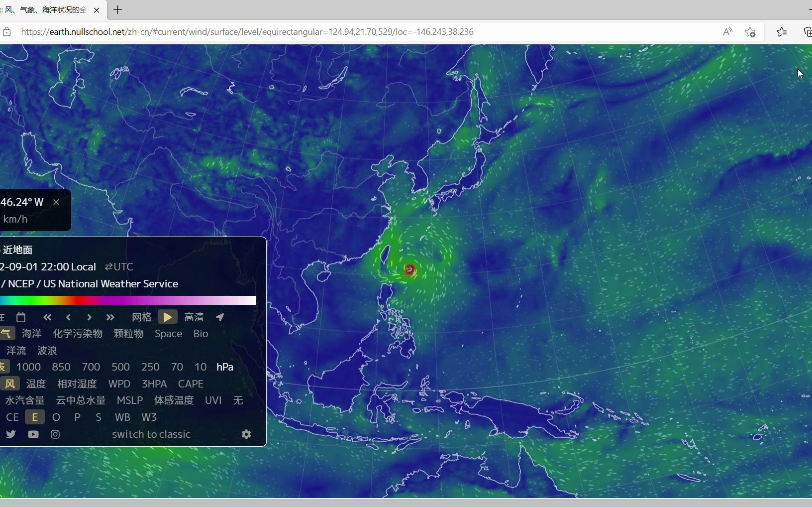
Task: Select 海洋 ocean mode
Action: point(32,334)
